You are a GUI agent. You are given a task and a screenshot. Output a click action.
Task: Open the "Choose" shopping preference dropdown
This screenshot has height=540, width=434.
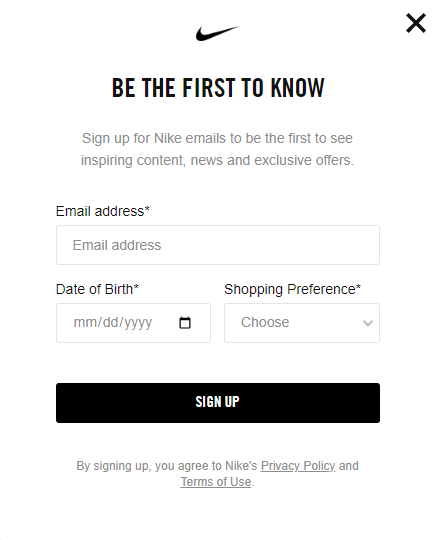pyautogui.click(x=302, y=323)
